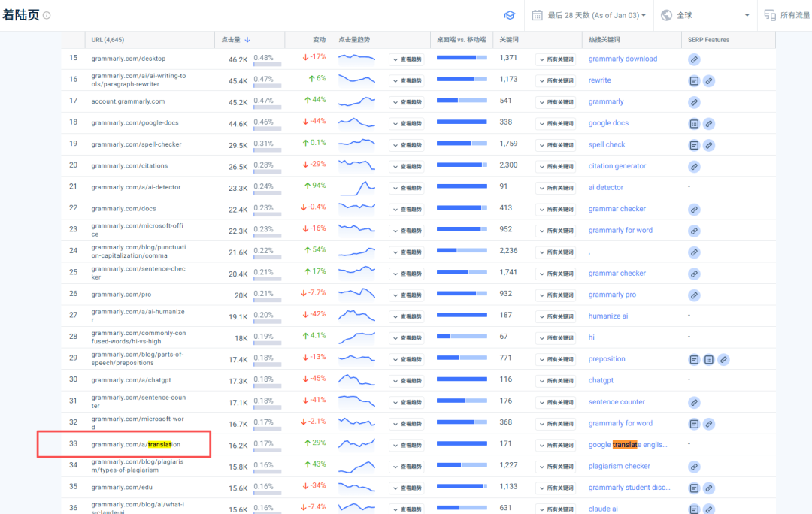812x514 pixels.
Task: Expand 查看趋势 for grammarly.com/citations row
Action: pyautogui.click(x=407, y=167)
